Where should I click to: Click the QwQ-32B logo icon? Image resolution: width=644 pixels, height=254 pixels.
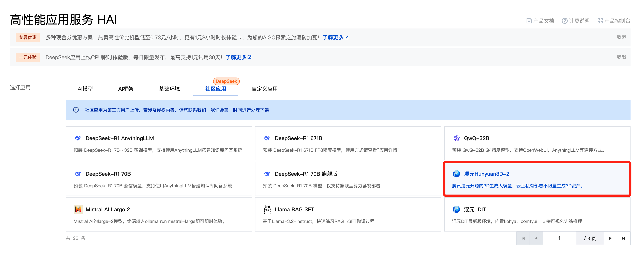pos(456,138)
